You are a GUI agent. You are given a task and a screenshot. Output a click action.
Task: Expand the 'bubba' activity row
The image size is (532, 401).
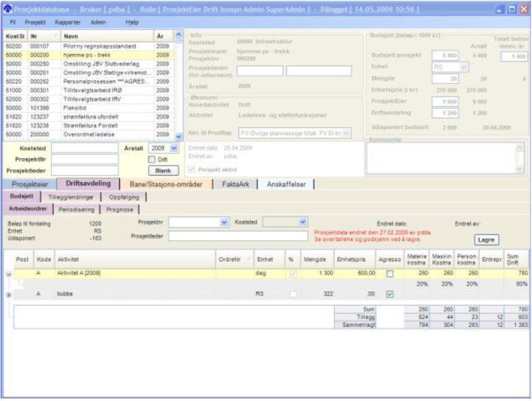(x=9, y=295)
